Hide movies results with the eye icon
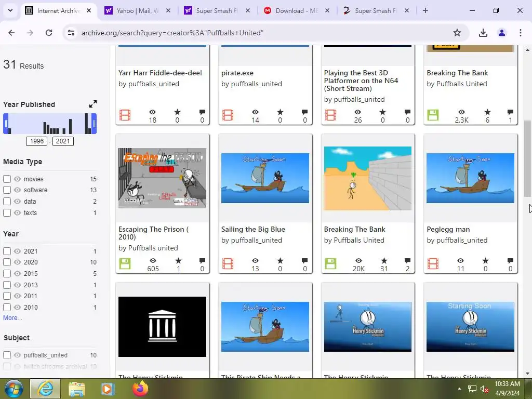532x399 pixels. coord(17,179)
